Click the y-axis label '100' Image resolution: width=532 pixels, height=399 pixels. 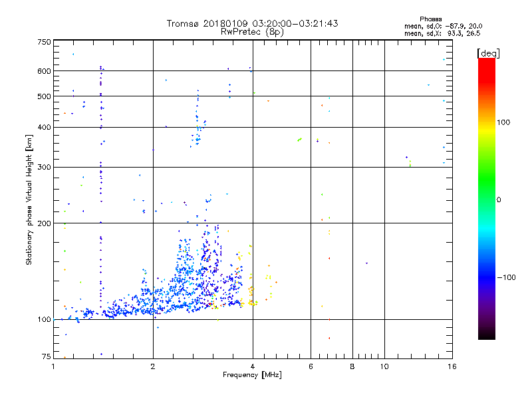(44, 320)
